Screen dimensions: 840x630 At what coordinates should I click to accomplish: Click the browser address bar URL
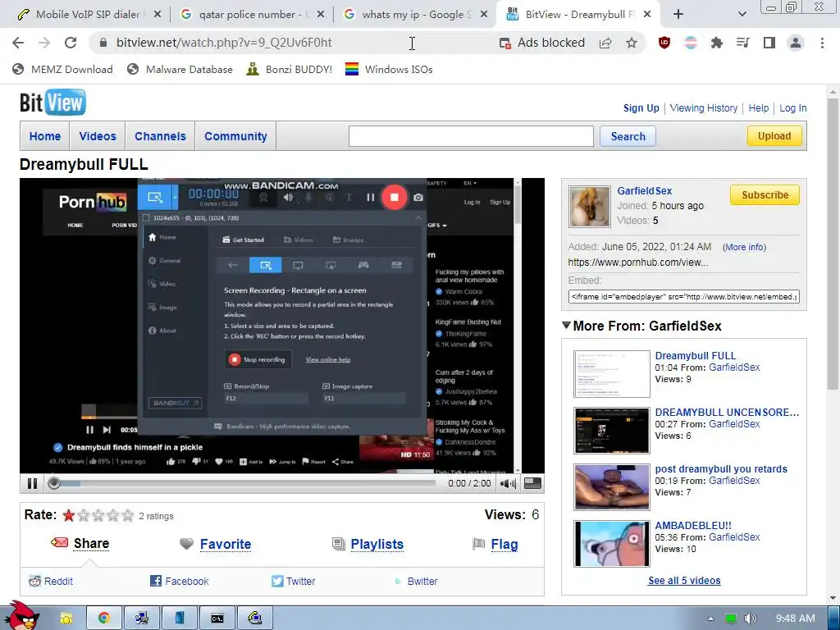(224, 43)
